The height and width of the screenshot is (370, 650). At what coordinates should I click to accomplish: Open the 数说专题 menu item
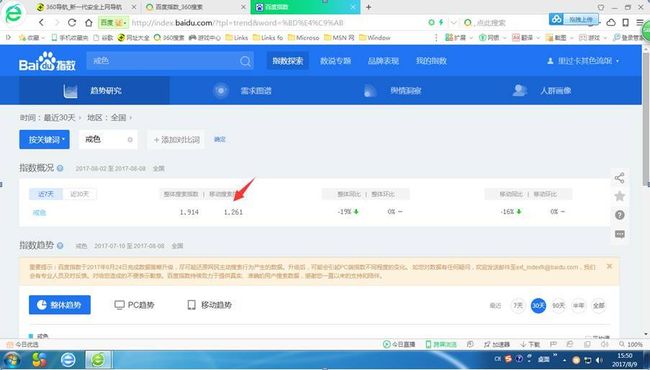[x=335, y=61]
